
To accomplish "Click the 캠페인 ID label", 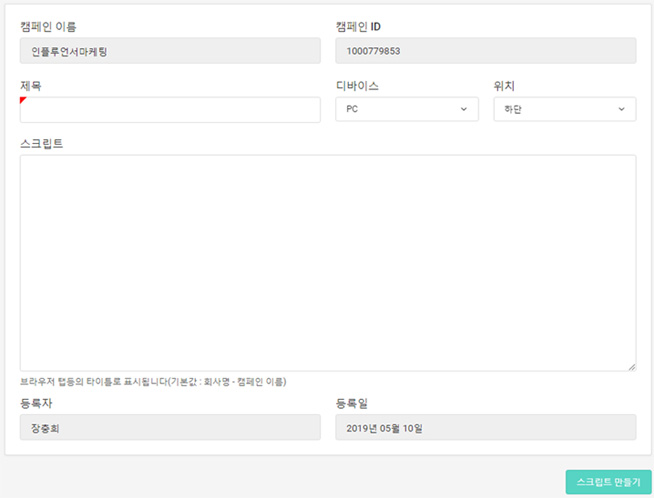I will [x=358, y=27].
